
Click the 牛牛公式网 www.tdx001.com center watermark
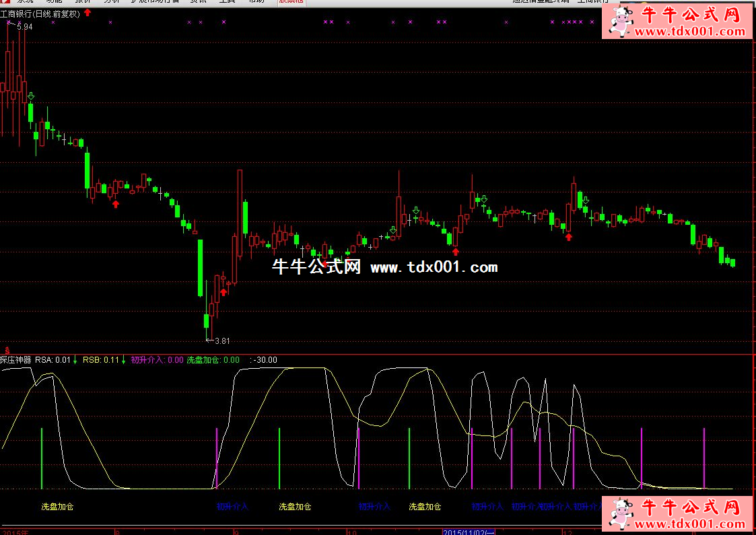(384, 267)
